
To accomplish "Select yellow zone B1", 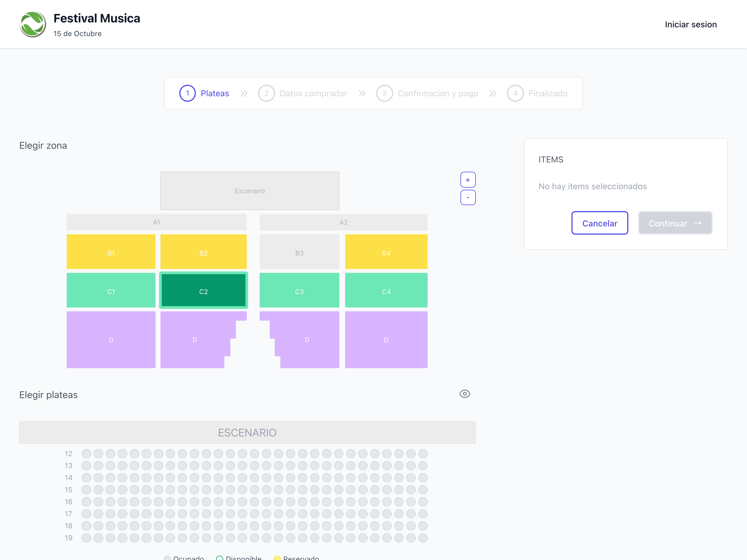I will pos(111,252).
